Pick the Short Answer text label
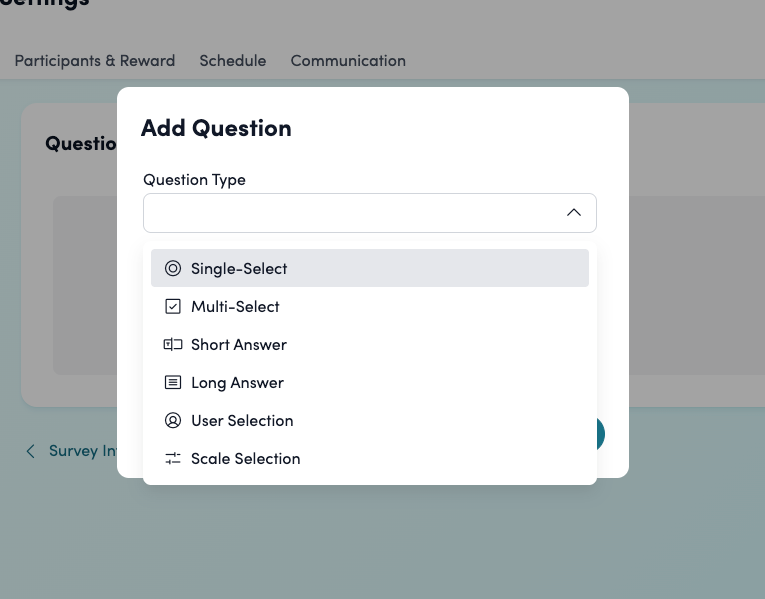 tap(239, 344)
